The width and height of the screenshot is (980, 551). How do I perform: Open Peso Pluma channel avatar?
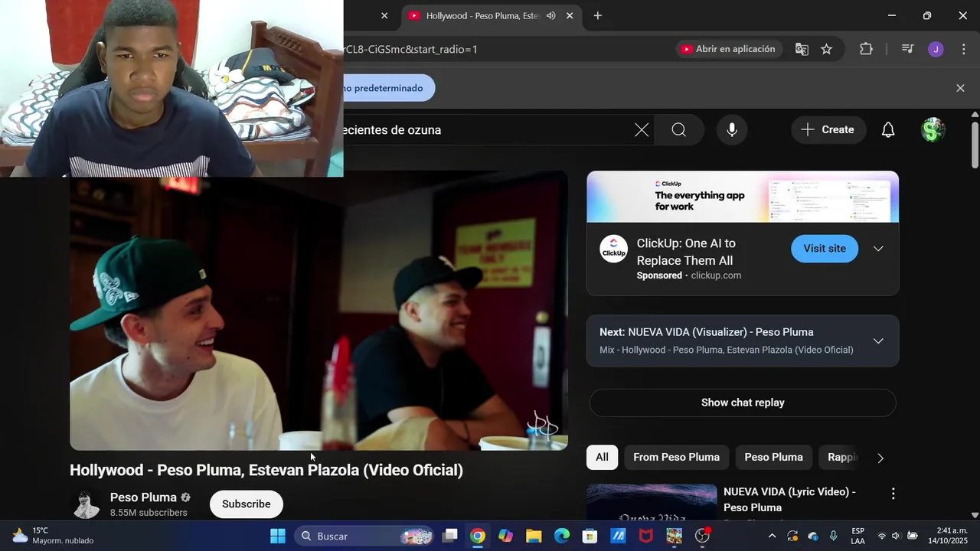86,504
